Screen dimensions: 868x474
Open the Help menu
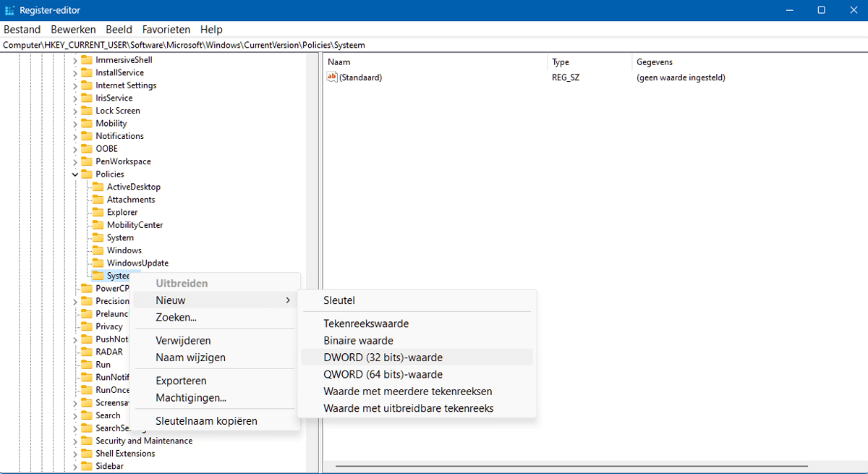(211, 30)
